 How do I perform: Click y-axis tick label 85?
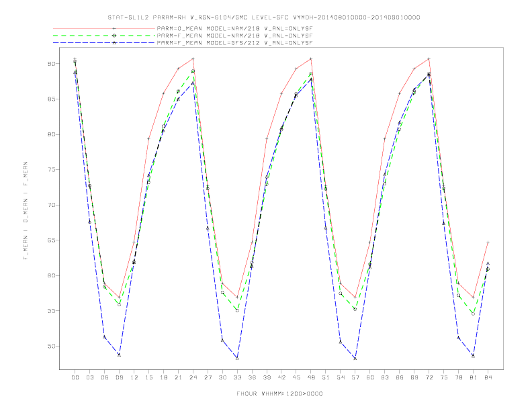coord(52,99)
